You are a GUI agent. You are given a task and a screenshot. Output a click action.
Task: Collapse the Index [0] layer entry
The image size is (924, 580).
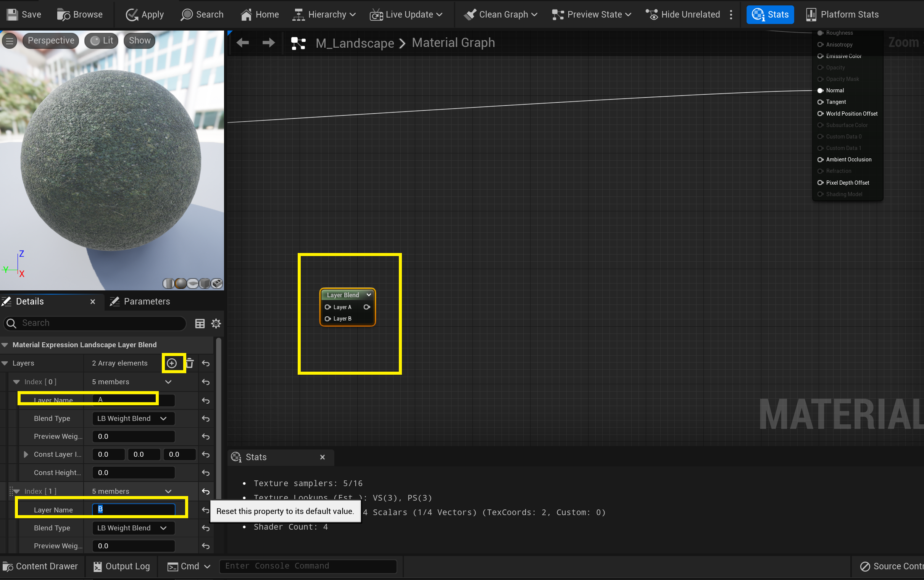16,382
